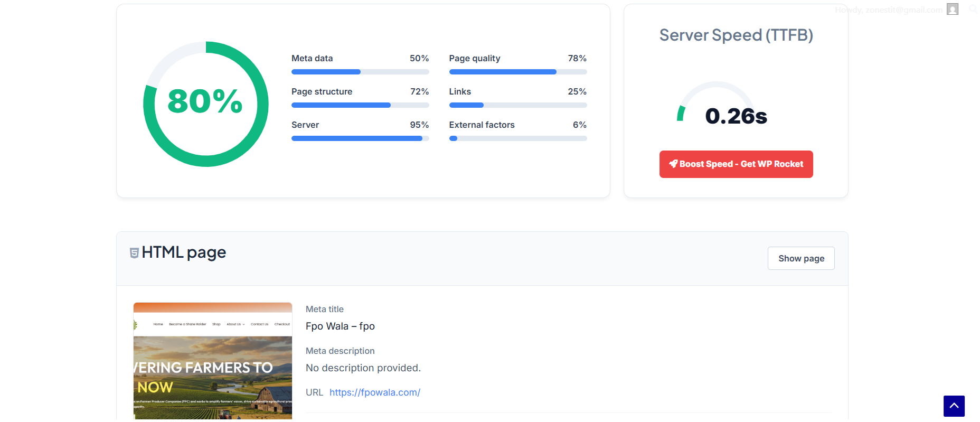Click the Boost Speed - Get WP Rocket button
Viewport: 980px width, 422px height.
(736, 164)
